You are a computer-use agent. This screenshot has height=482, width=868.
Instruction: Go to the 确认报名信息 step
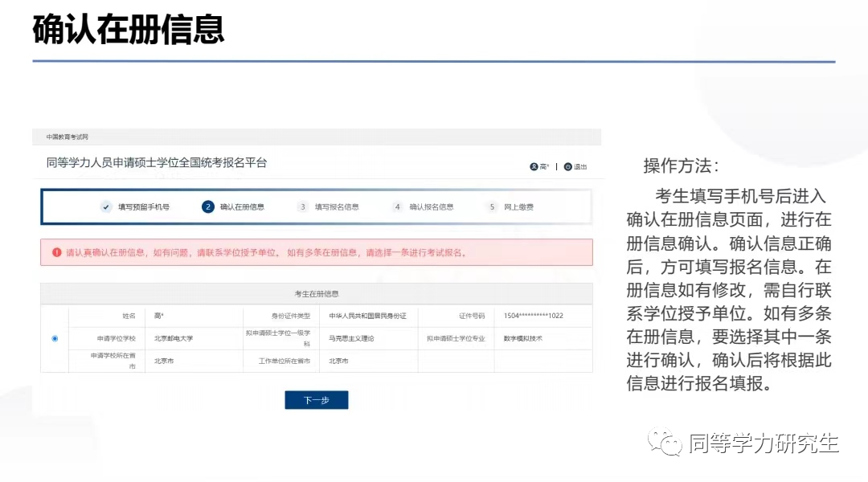click(432, 206)
